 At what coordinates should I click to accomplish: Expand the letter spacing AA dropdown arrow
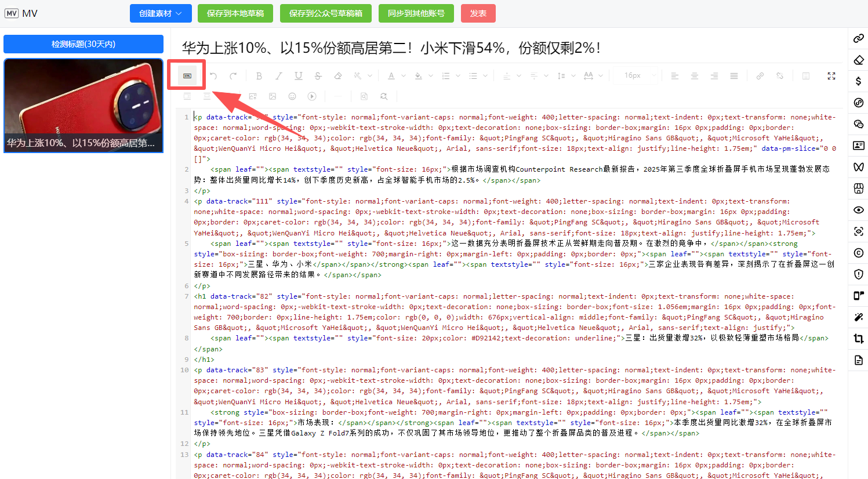point(601,76)
